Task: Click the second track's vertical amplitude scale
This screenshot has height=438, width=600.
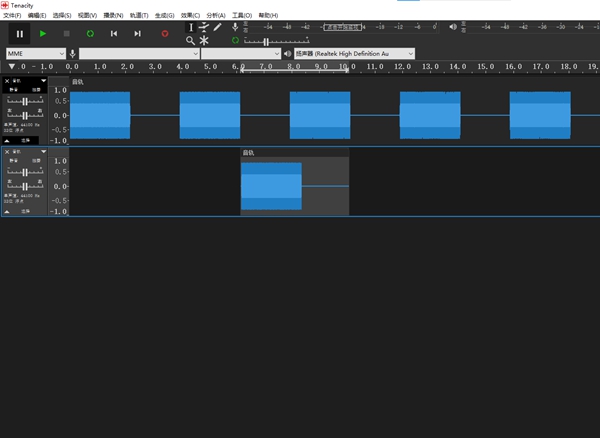Action: 59,186
